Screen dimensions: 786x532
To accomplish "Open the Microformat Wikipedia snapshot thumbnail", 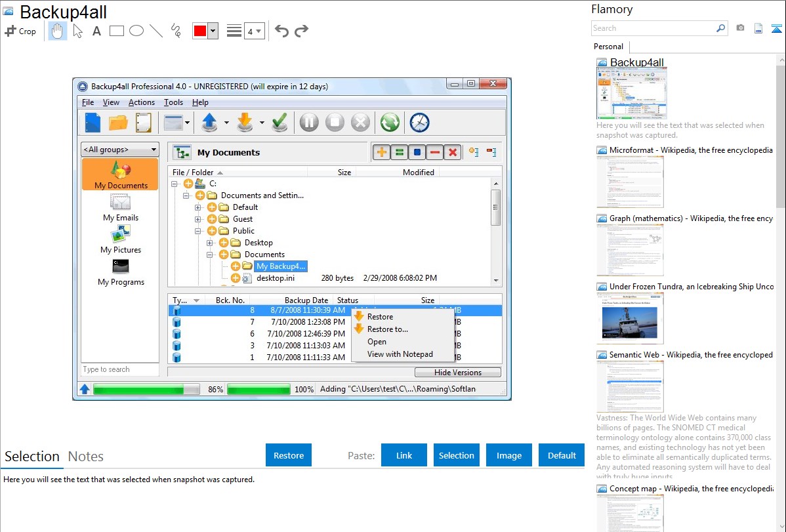I will [x=630, y=182].
